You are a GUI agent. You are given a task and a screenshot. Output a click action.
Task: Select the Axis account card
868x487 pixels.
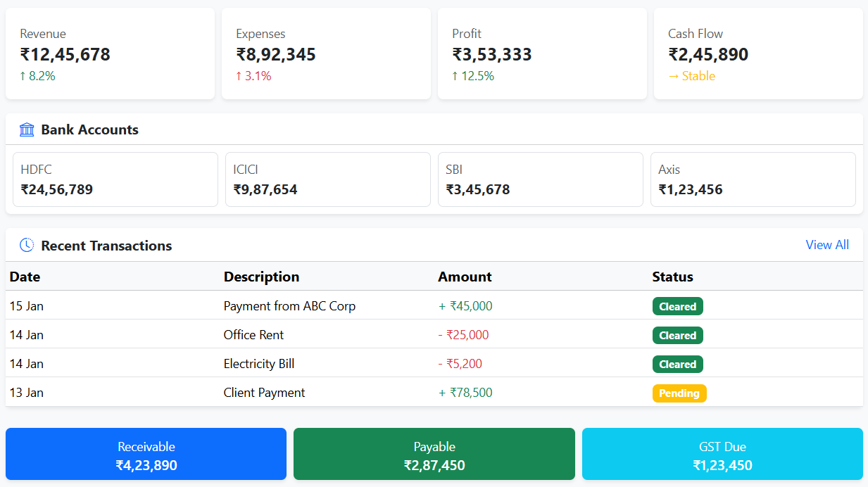tap(753, 179)
